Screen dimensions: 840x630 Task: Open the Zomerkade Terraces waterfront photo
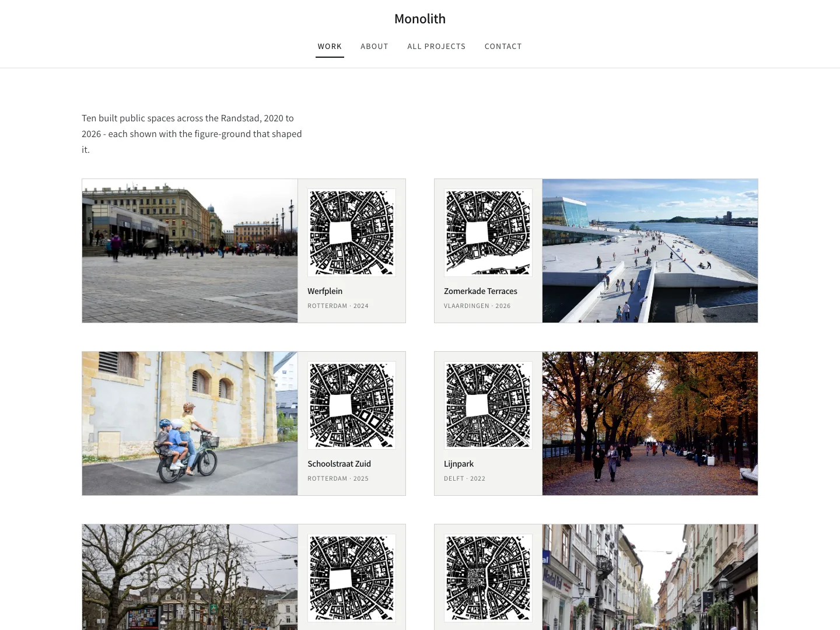(x=650, y=251)
